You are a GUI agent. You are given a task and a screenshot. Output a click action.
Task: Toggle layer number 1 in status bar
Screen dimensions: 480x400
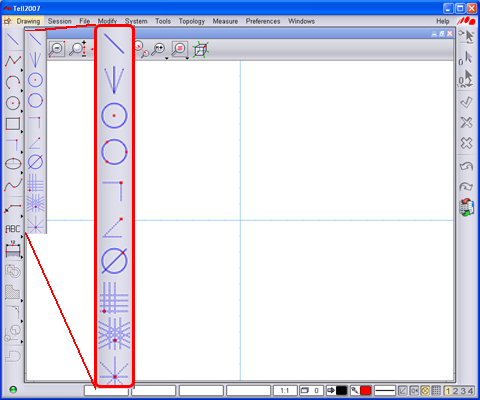pyautogui.click(x=448, y=391)
